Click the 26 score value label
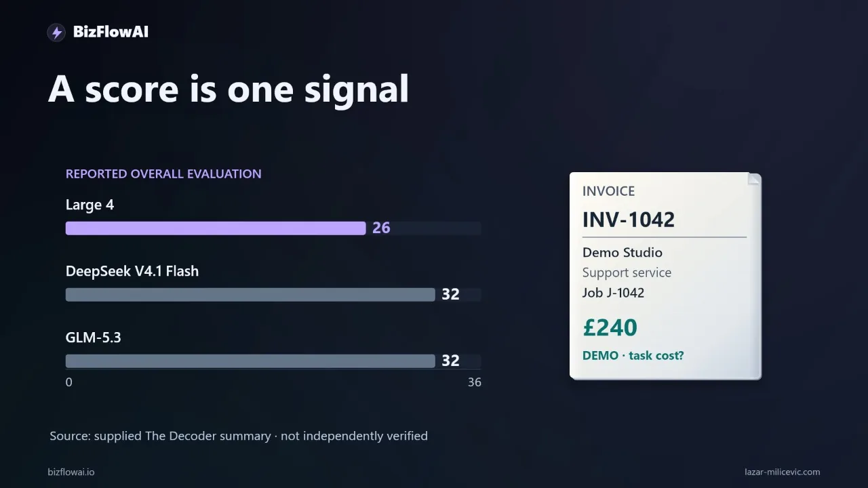The image size is (868, 488). click(381, 228)
